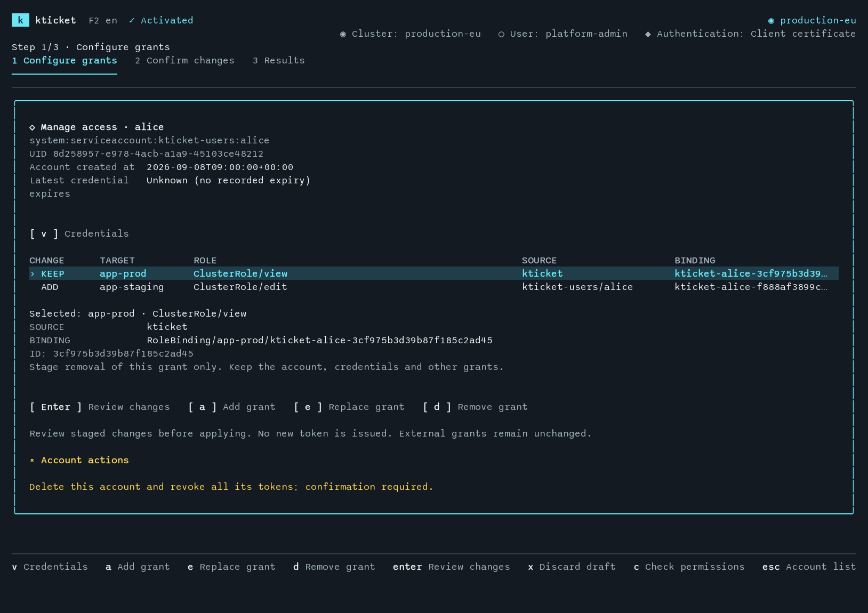The image size is (868, 613).
Task: Click the kticket k logo icon
Action: tap(20, 20)
